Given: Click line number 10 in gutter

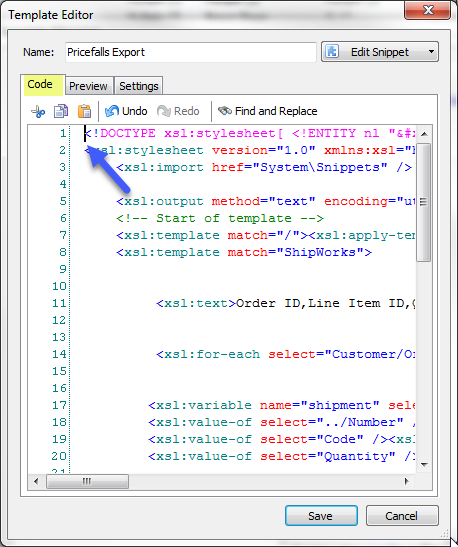Looking at the screenshot, I should (x=59, y=286).
